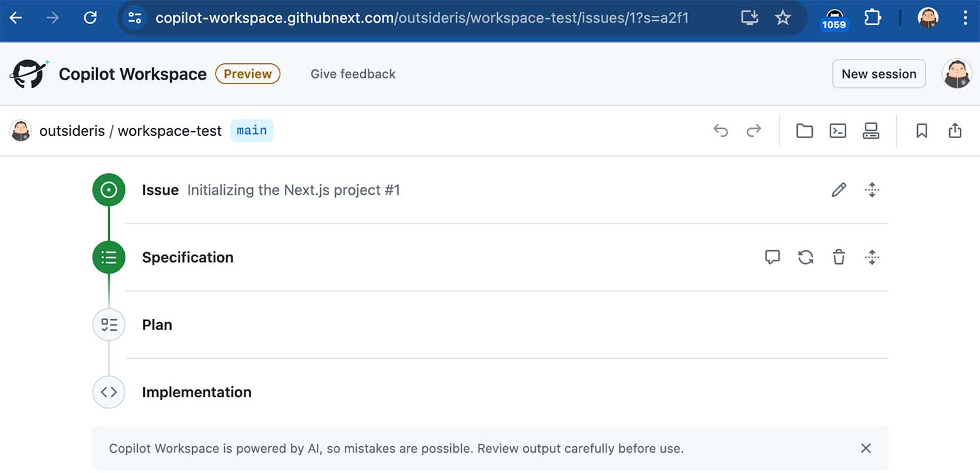This screenshot has width=980, height=473.
Task: Redo the last undone change
Action: pos(754,131)
